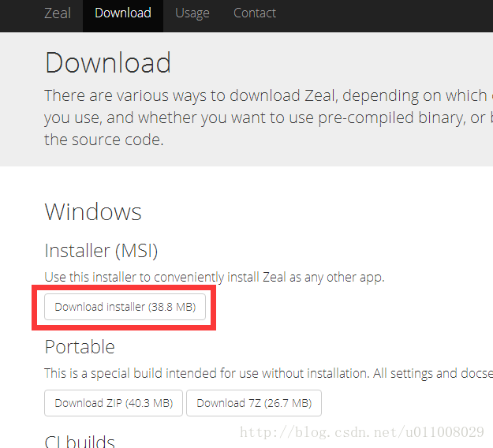
Task: Open the Zeal home link in navbar
Action: click(58, 13)
